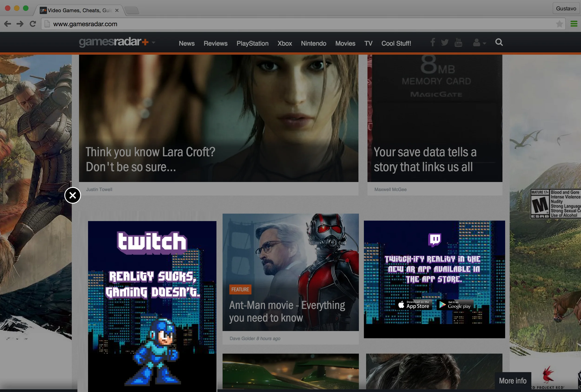Click the Download on the App Store badge
This screenshot has width=581, height=392.
click(x=414, y=305)
